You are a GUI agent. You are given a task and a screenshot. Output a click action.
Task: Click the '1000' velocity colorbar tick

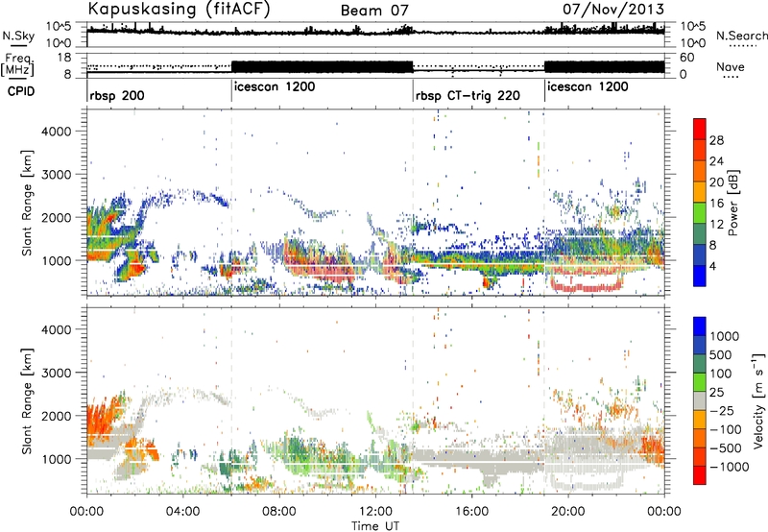725,336
